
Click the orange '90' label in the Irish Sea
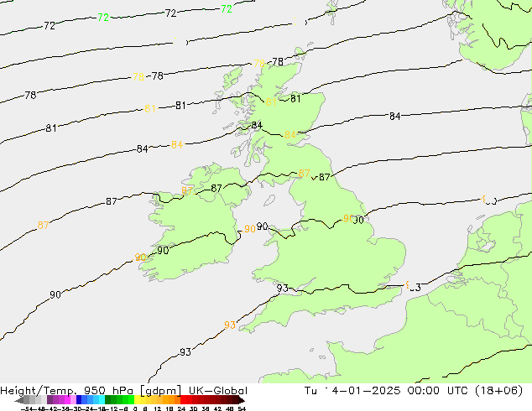(250, 229)
